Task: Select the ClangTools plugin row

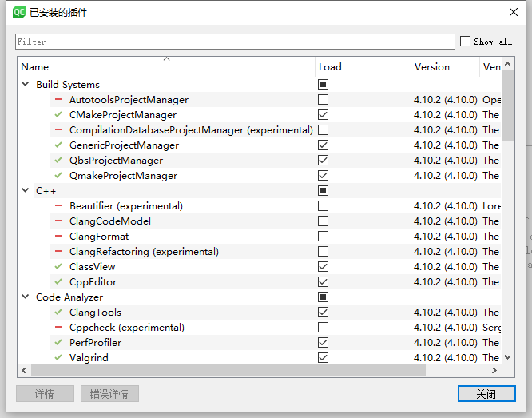Action: pyautogui.click(x=275, y=312)
